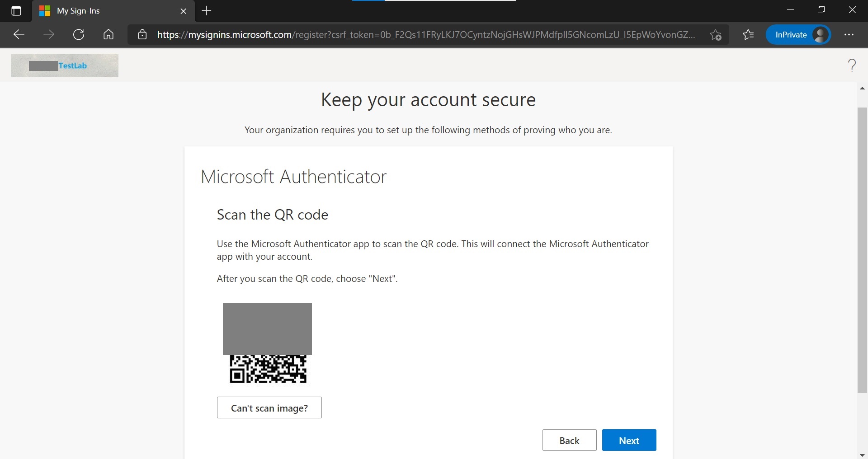This screenshot has width=868, height=459.
Task: Click the TestLab organization logo
Action: (x=64, y=65)
